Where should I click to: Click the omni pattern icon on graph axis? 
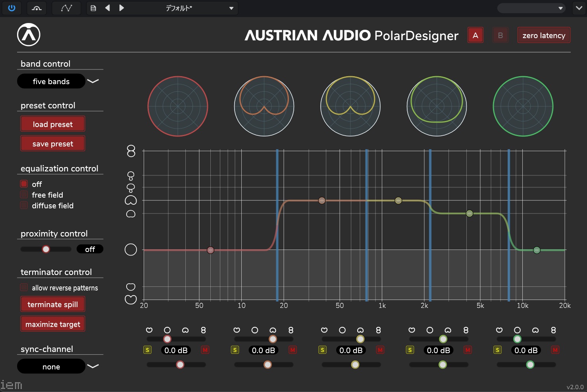(x=131, y=250)
